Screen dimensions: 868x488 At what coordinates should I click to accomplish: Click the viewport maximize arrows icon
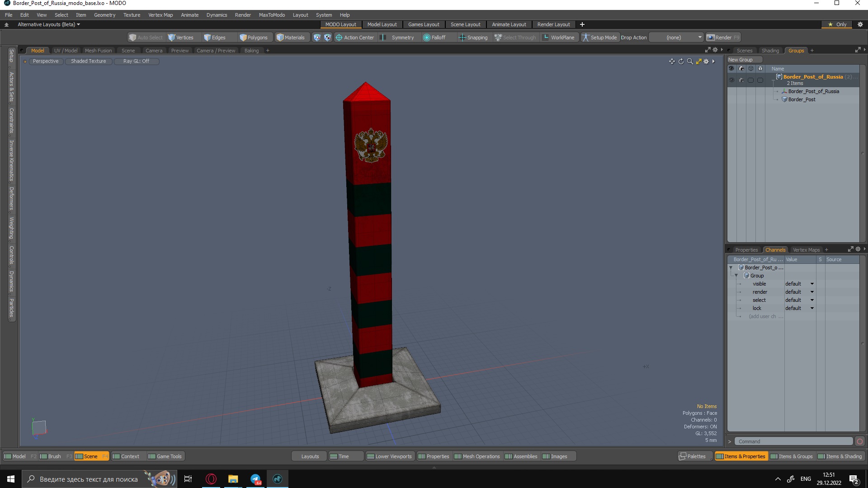[x=698, y=61]
